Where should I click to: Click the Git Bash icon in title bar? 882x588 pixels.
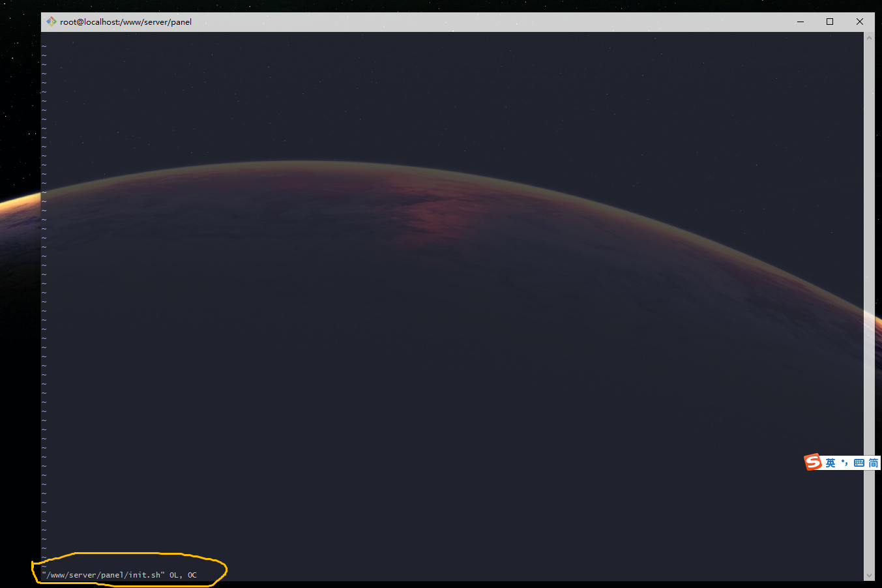[x=51, y=22]
